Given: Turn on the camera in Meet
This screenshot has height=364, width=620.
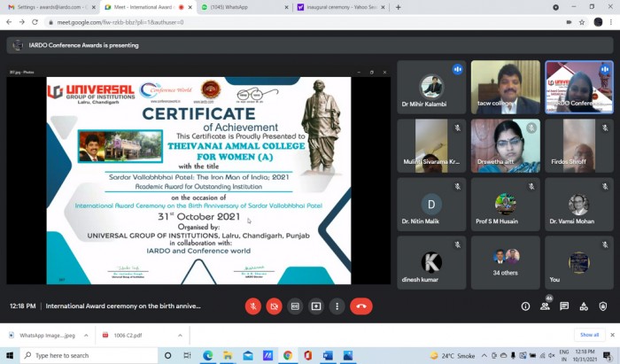Looking at the screenshot, I should 275,306.
